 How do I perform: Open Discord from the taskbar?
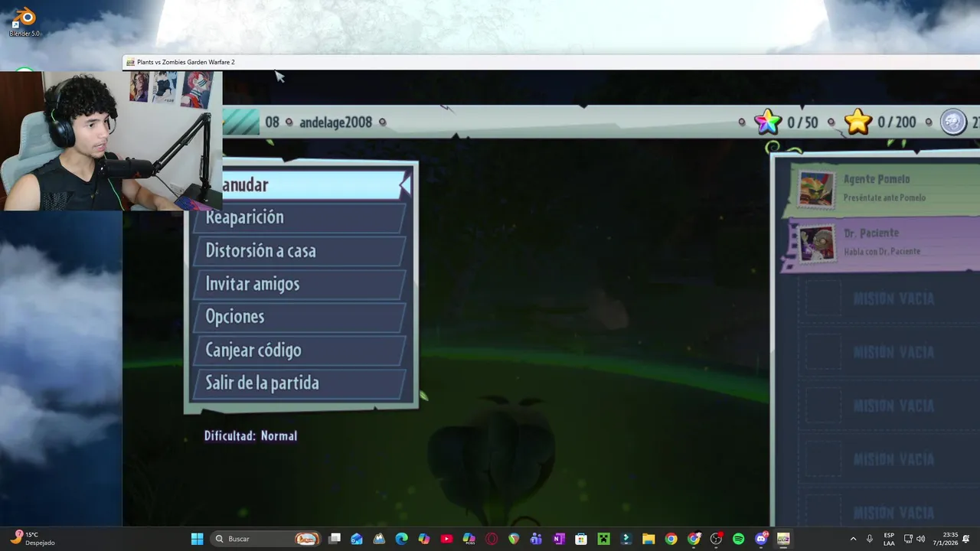tap(761, 539)
